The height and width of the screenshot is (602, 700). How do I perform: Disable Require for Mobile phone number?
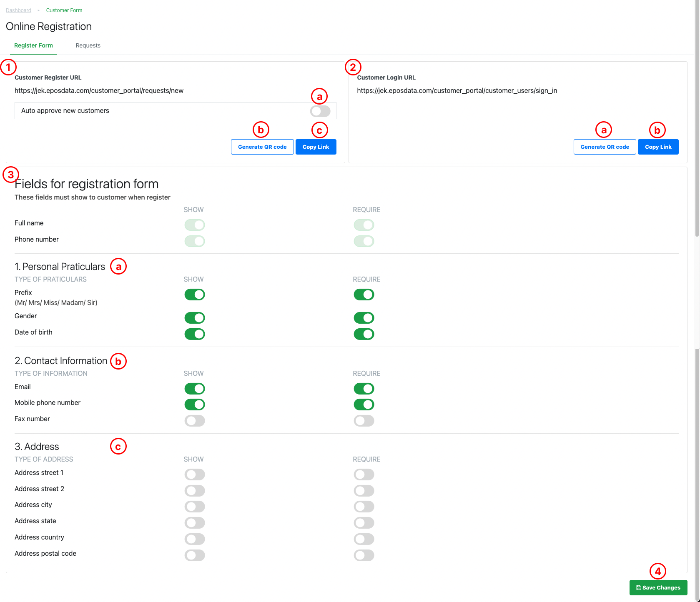point(364,405)
